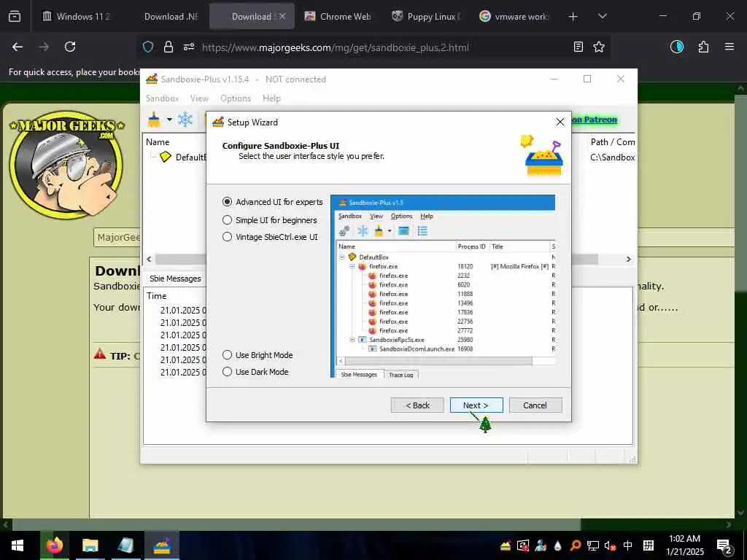Open File Explorer from the taskbar
The height and width of the screenshot is (560, 747).
tap(90, 545)
